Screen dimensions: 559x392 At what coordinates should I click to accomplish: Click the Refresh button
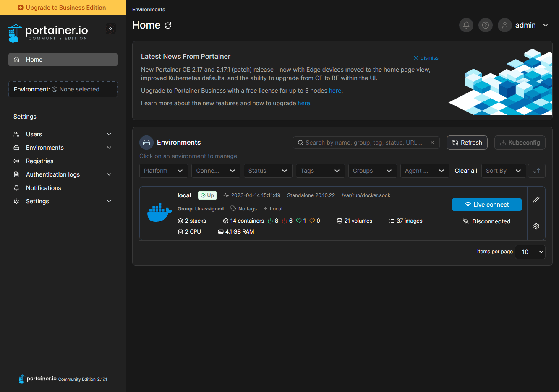pos(467,143)
